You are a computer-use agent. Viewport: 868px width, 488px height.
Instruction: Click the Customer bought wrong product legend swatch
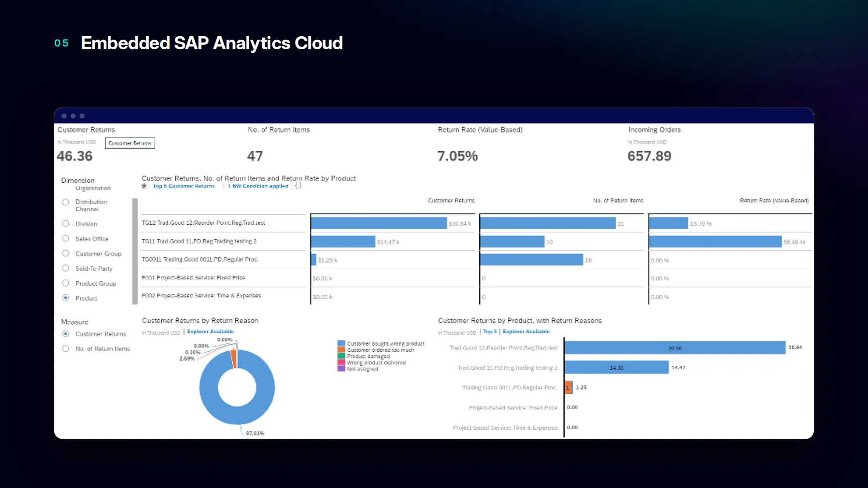pyautogui.click(x=341, y=343)
